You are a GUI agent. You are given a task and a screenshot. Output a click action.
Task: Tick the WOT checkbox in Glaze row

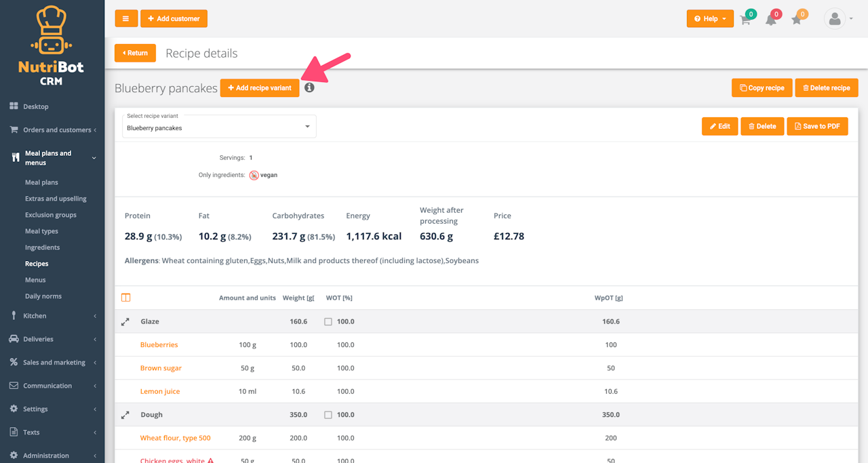pos(328,322)
